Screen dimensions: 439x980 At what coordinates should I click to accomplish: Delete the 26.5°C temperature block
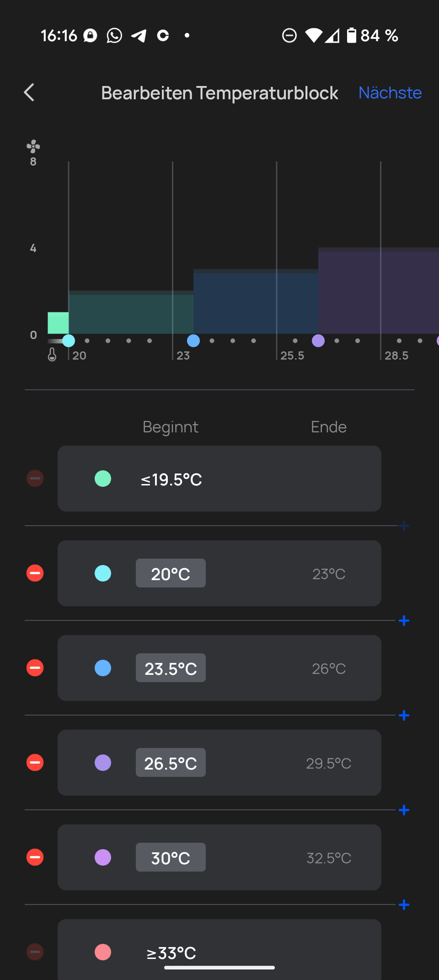pyautogui.click(x=35, y=763)
